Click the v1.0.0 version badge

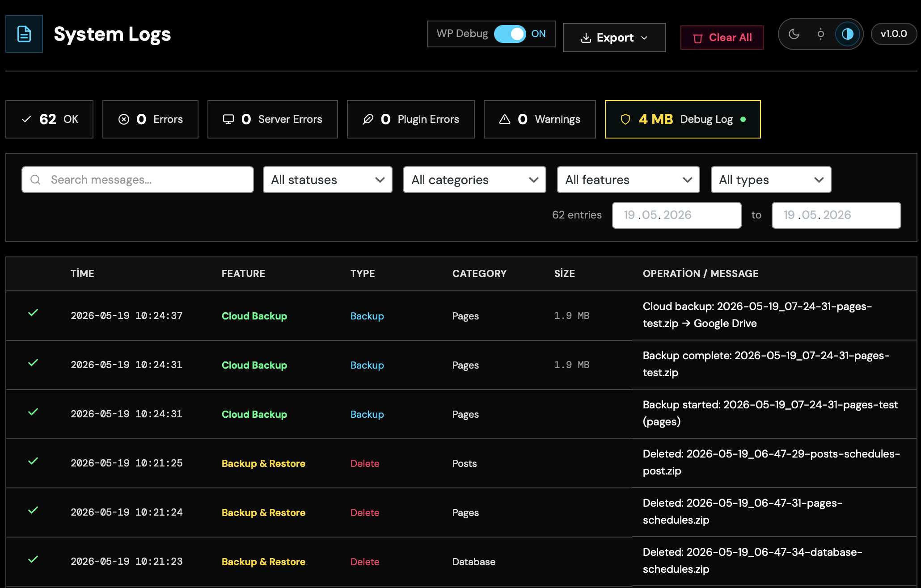pyautogui.click(x=894, y=34)
